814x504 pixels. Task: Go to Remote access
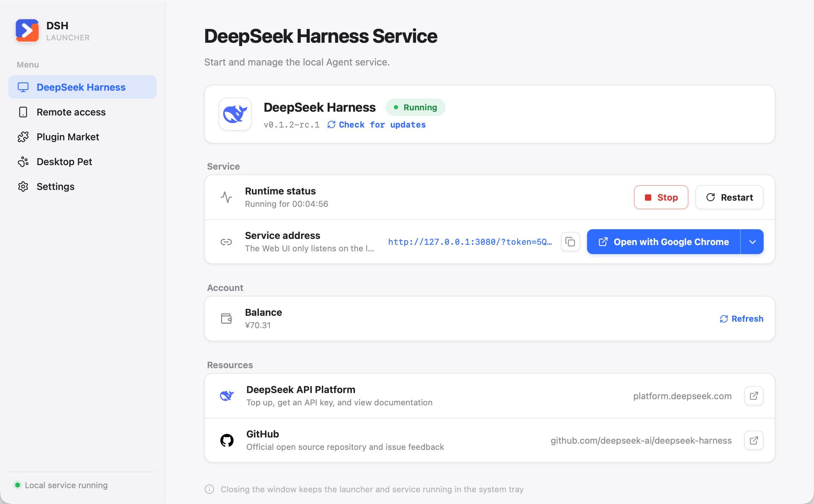(x=82, y=112)
